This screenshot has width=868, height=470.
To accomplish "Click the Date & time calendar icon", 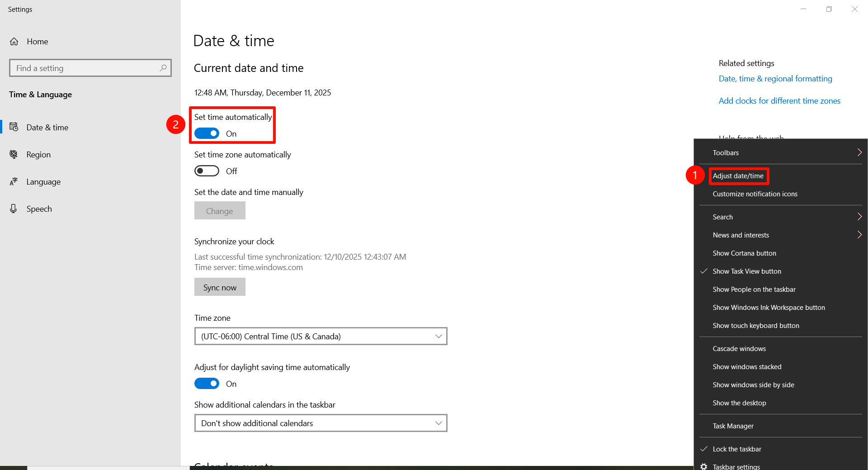I will click(x=14, y=127).
